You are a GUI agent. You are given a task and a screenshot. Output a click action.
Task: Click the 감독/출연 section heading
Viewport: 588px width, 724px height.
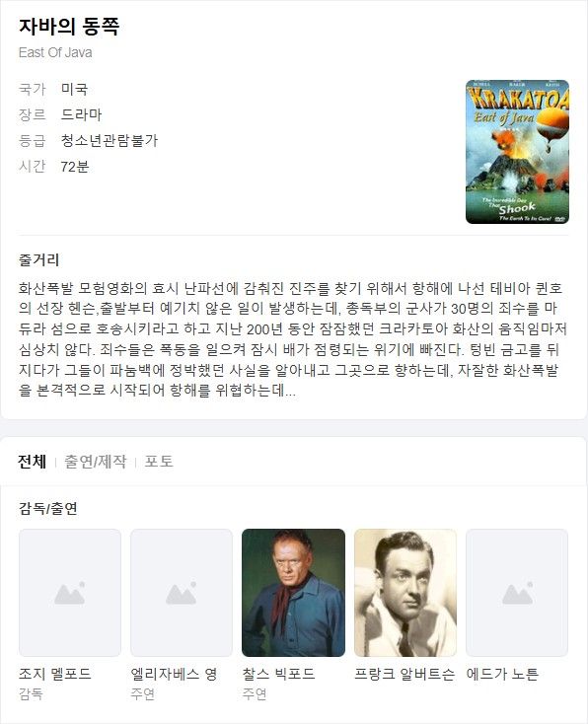coord(48,508)
